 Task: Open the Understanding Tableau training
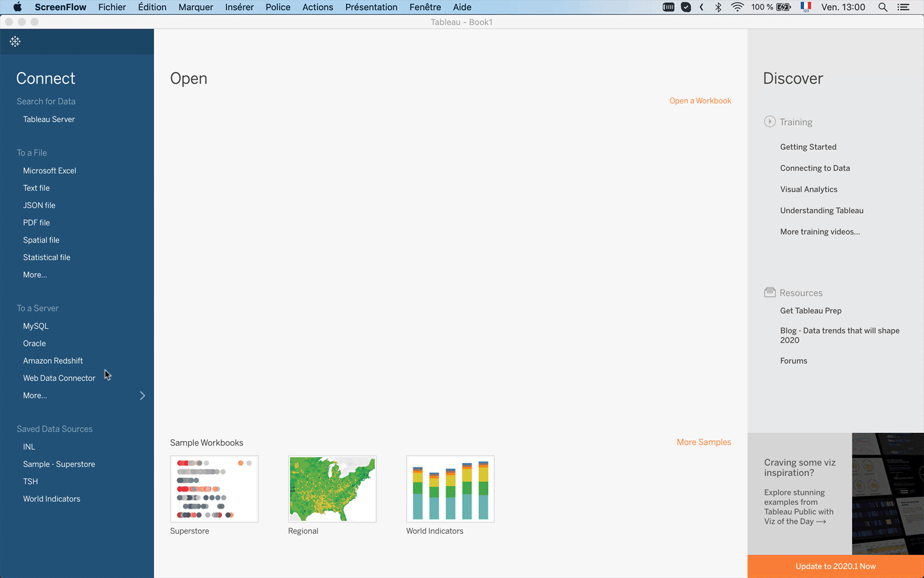point(822,211)
